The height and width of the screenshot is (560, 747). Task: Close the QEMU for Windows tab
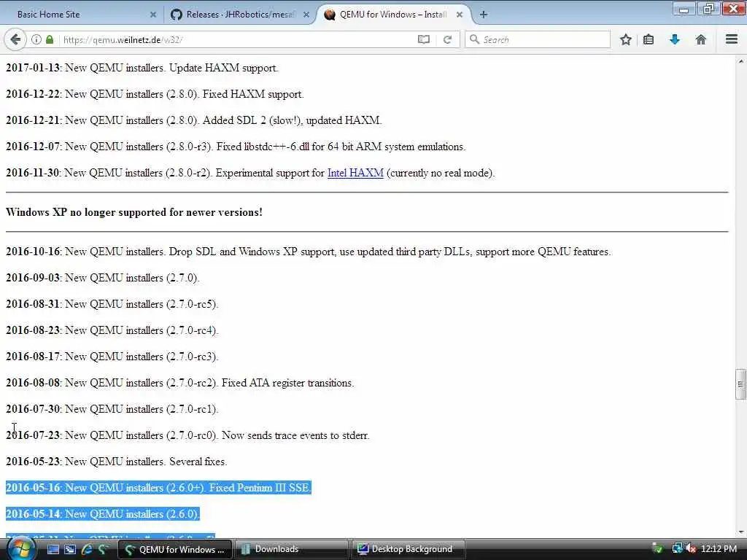click(460, 15)
